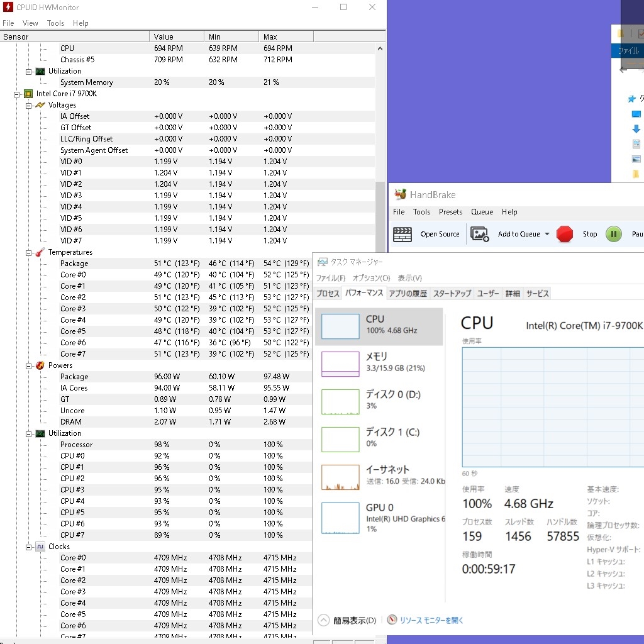The image size is (644, 644).
Task: Collapse the Temperatures tree section
Action: click(x=29, y=252)
